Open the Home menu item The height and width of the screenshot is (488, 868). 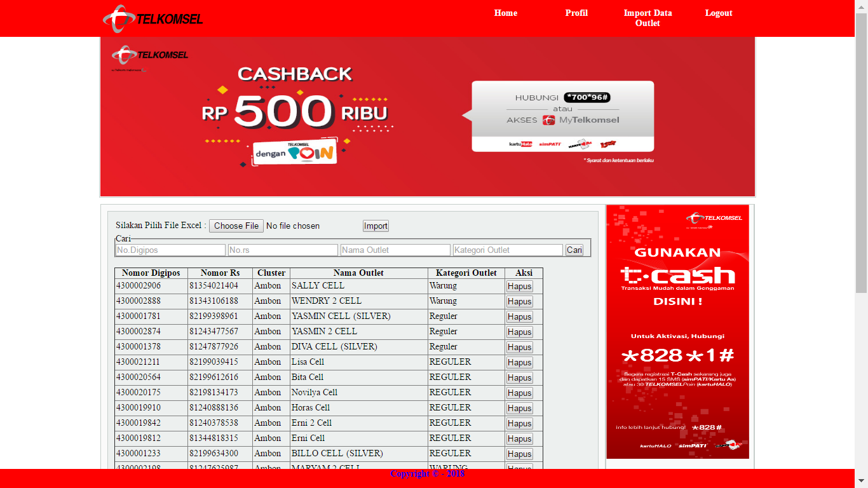point(506,13)
